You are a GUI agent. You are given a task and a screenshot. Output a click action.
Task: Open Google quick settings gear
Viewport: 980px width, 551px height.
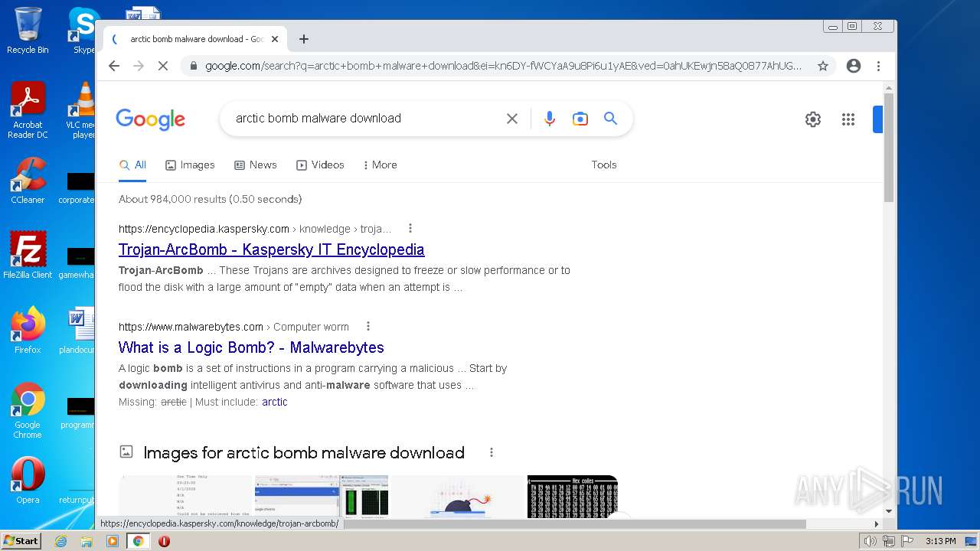[813, 119]
